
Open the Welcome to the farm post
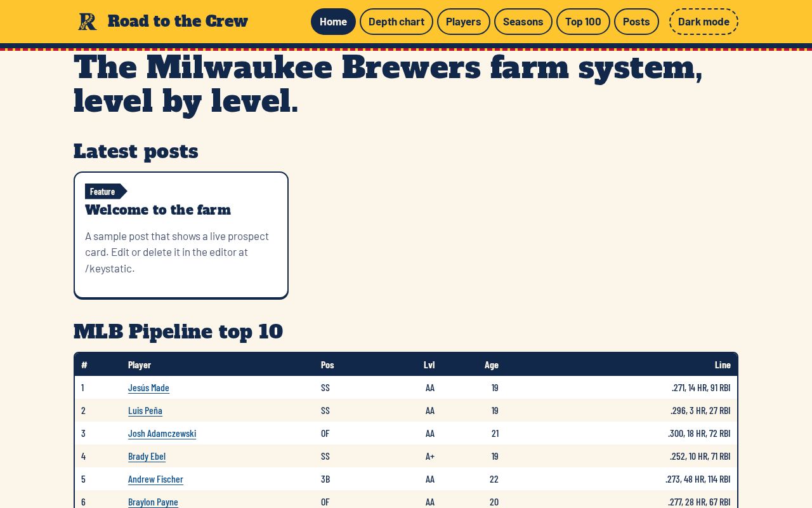point(158,210)
